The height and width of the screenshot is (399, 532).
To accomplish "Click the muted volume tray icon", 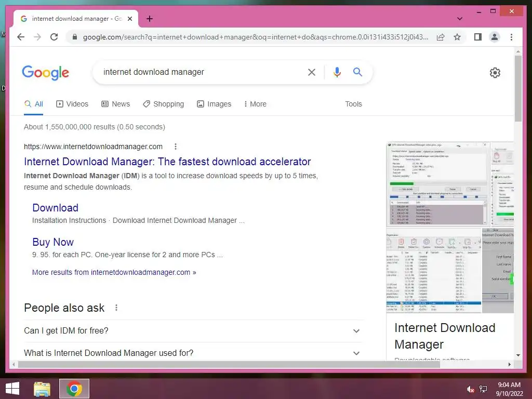I will [x=470, y=389].
